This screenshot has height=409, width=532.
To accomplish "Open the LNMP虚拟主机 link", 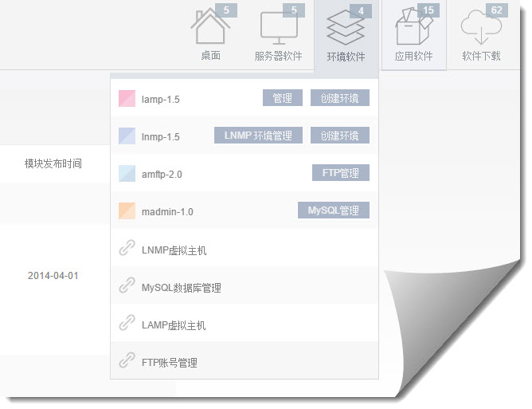I will (x=174, y=250).
